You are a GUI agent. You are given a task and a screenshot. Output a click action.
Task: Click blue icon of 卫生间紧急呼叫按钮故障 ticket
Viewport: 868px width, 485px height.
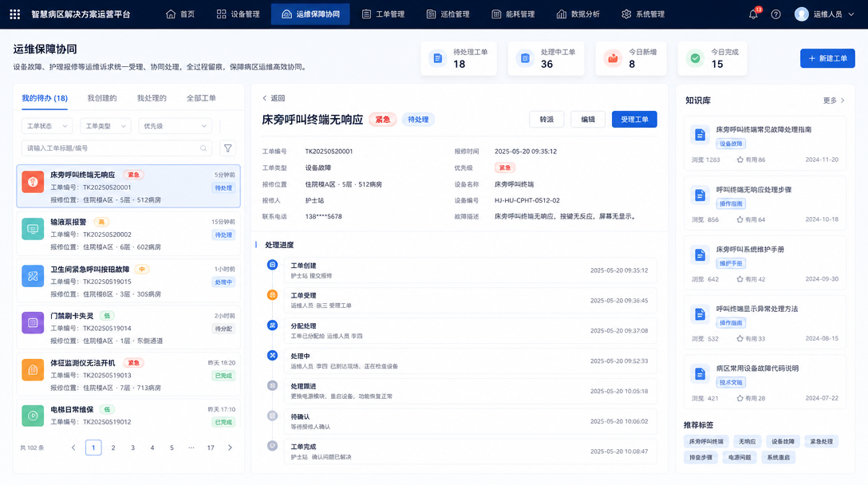(x=33, y=276)
